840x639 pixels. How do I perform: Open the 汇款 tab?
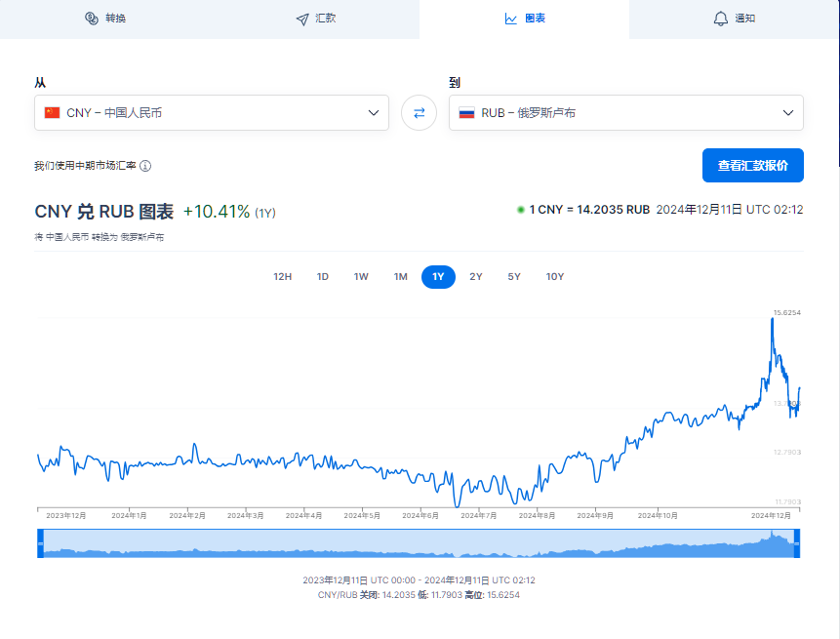coord(315,19)
